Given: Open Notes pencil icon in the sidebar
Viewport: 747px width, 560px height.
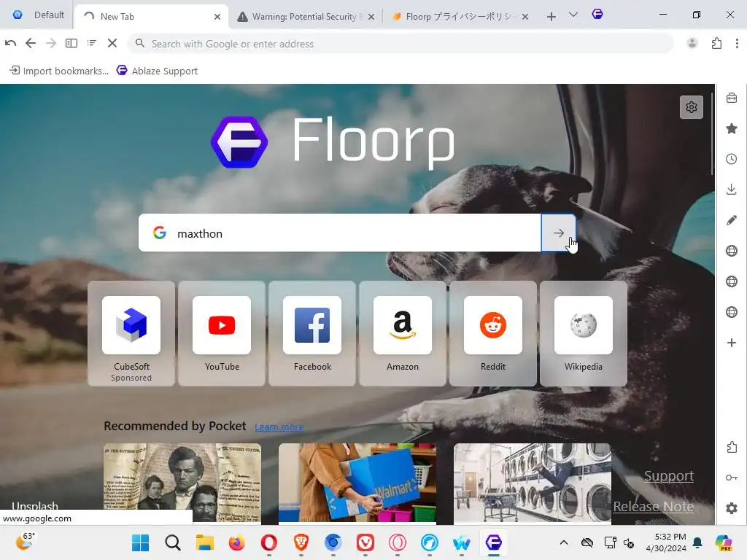Looking at the screenshot, I should 732,220.
